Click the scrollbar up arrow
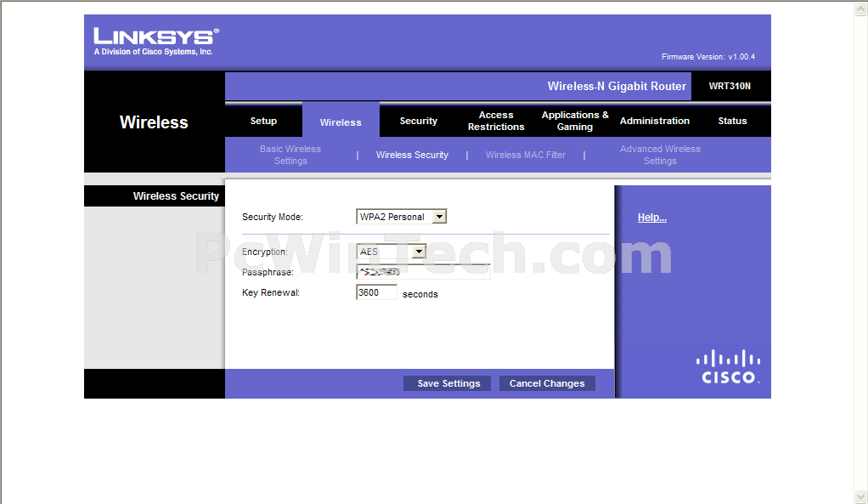 click(x=861, y=8)
